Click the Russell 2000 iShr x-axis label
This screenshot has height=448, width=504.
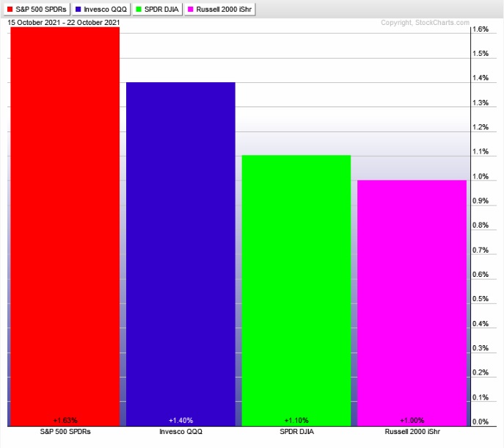[412, 432]
